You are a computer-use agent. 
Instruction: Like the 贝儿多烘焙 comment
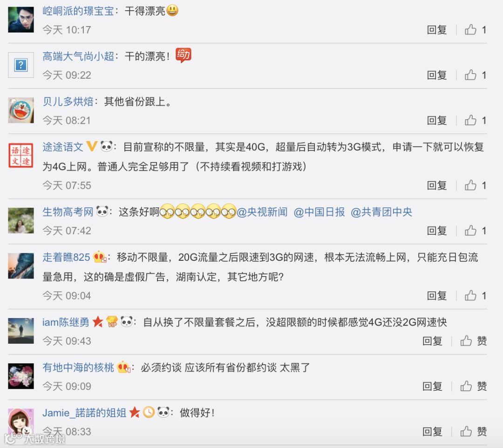coord(470,120)
